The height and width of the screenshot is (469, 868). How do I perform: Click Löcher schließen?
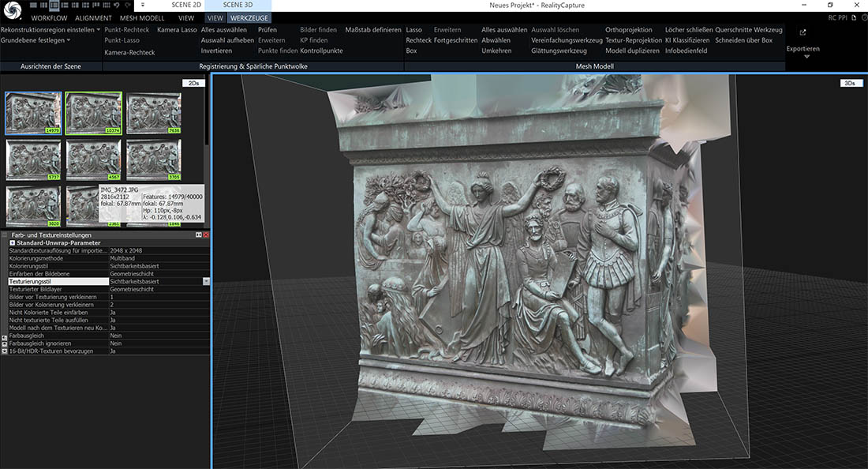tap(689, 30)
